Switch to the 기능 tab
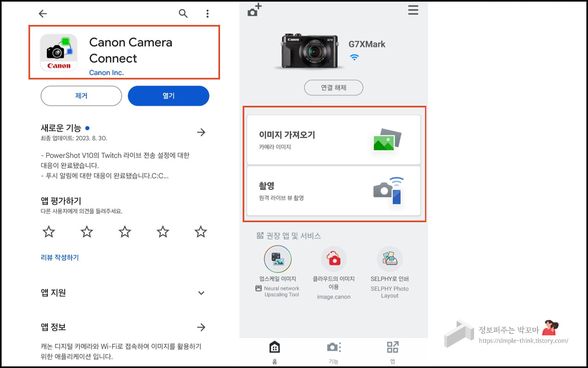 [x=334, y=351]
